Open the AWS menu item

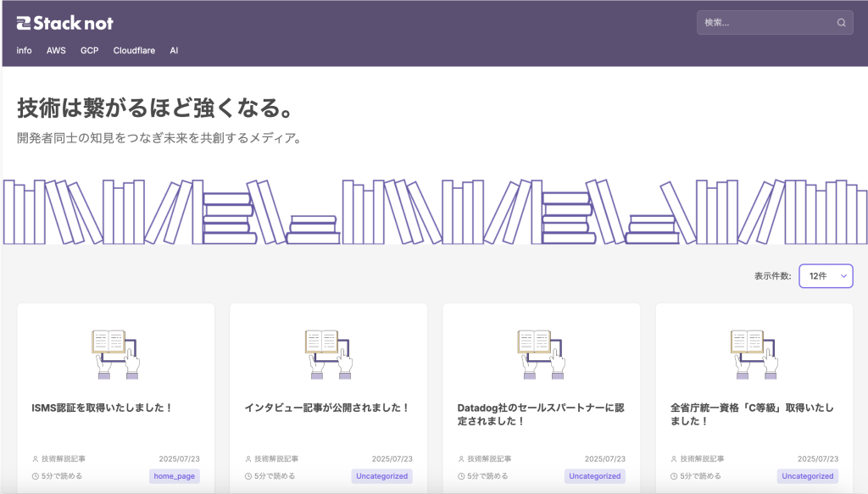coord(56,51)
